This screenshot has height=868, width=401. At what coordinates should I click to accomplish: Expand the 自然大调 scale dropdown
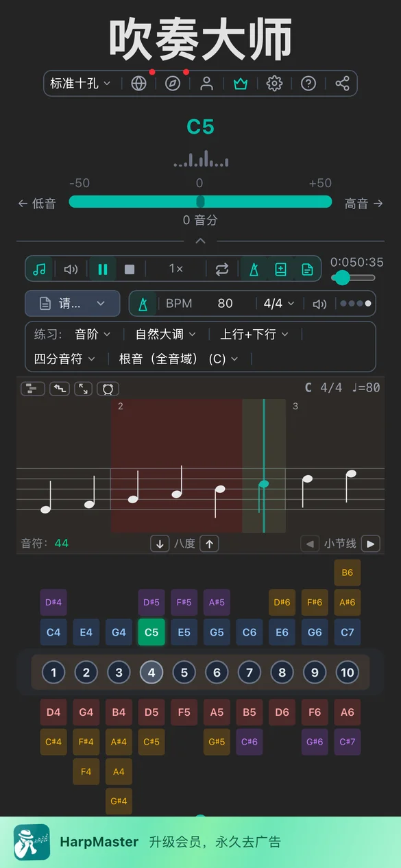[x=165, y=335]
